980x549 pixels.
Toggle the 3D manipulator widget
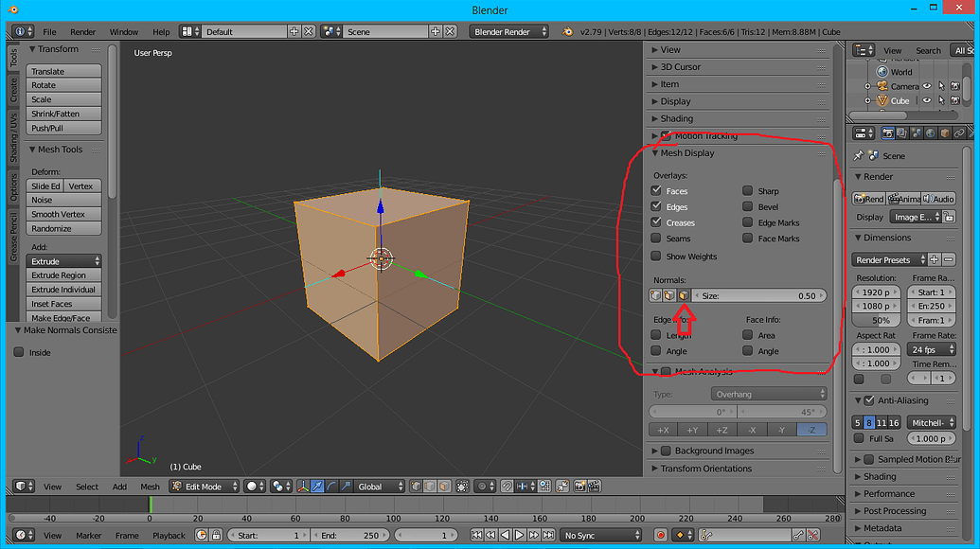pos(303,486)
